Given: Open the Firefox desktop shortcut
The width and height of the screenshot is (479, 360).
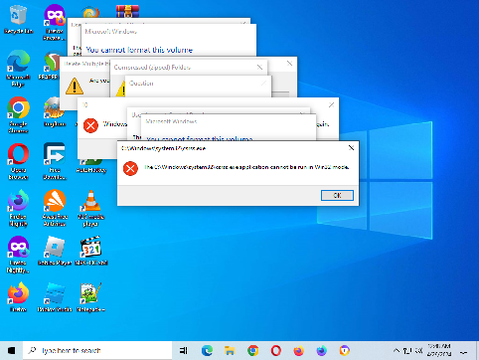Looking at the screenshot, I should (x=18, y=297).
